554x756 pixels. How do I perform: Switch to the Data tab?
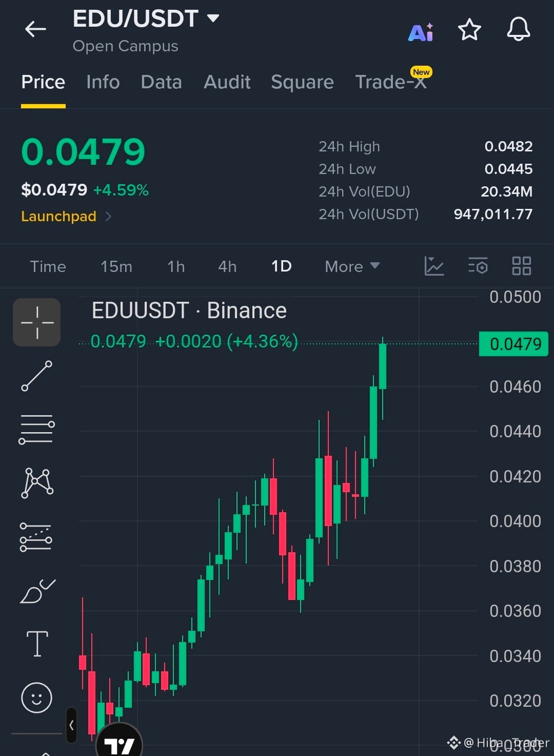coord(162,82)
